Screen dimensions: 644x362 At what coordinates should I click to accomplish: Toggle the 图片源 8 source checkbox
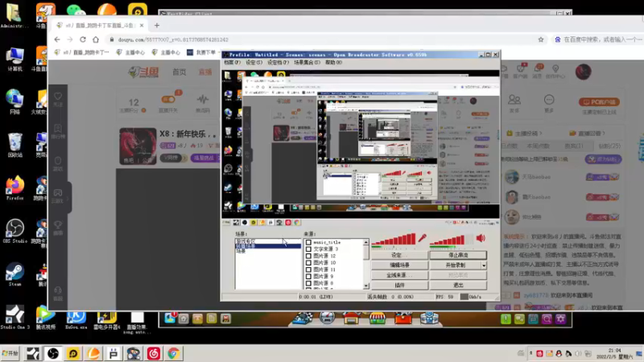coord(308,283)
